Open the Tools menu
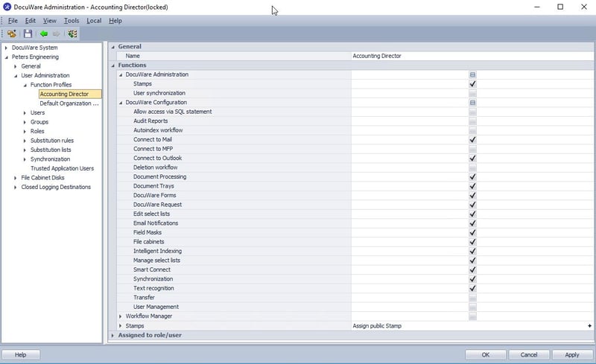Image resolution: width=596 pixels, height=364 pixels. [x=72, y=21]
